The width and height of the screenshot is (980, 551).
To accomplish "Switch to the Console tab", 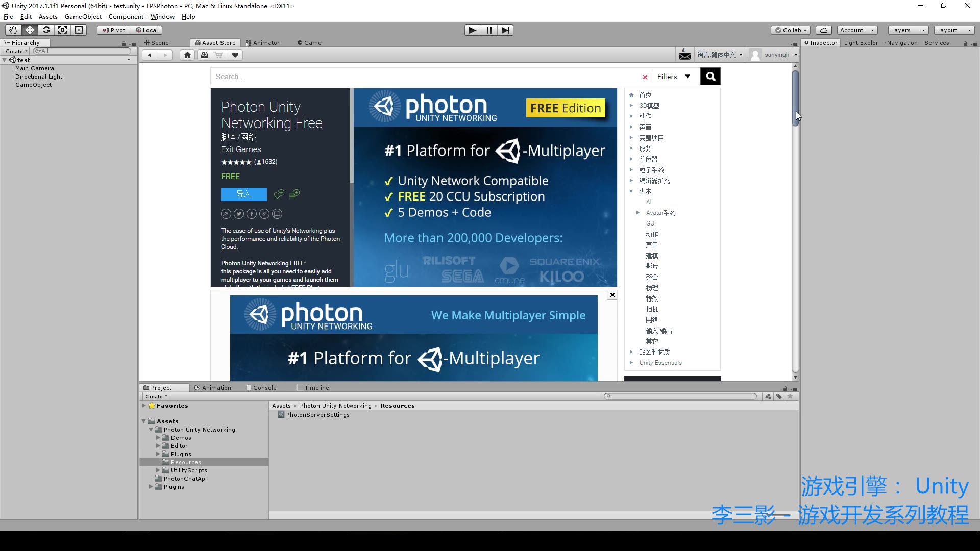I will pos(261,388).
